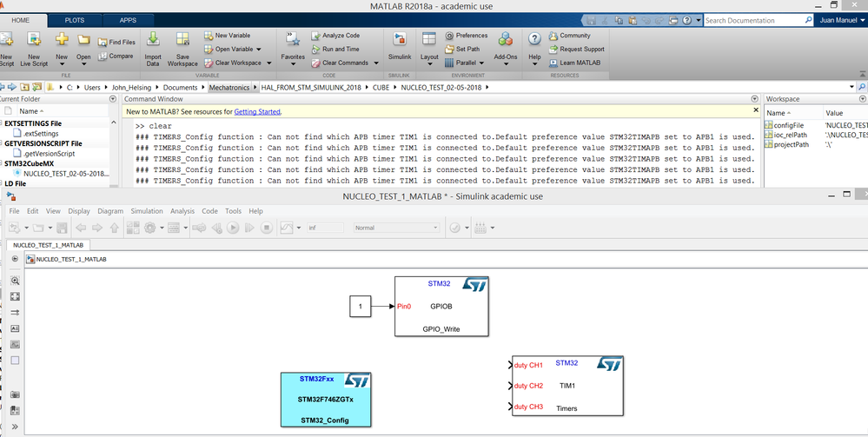This screenshot has height=437, width=868.
Task: Click Run and Time
Action: pos(335,49)
